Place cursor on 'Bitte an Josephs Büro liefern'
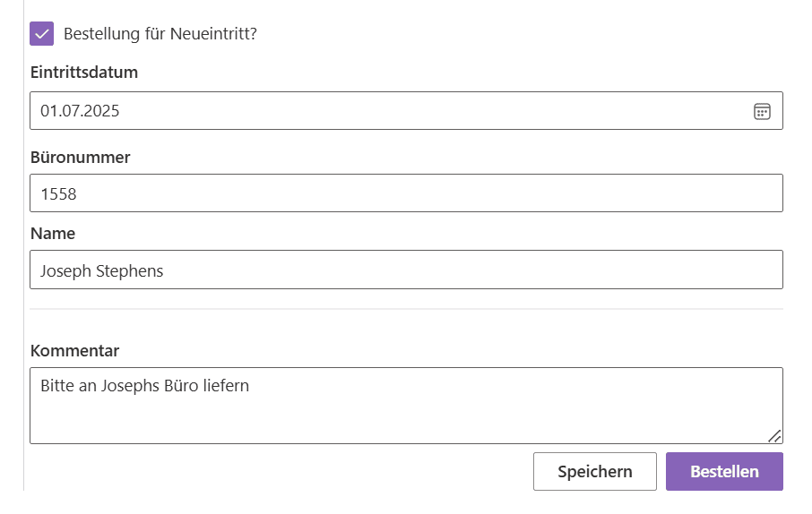812x514 pixels. pos(144,386)
